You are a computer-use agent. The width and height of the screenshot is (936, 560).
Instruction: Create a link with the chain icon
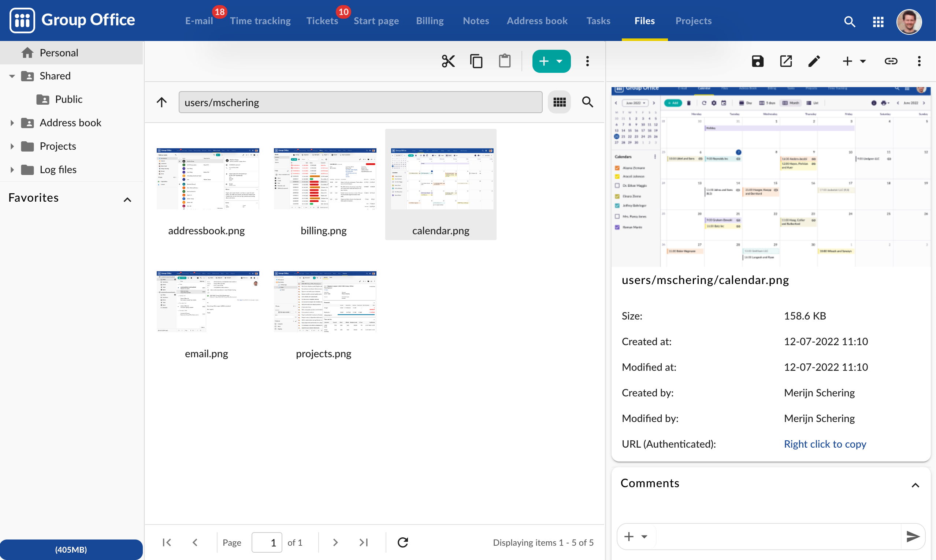(891, 61)
